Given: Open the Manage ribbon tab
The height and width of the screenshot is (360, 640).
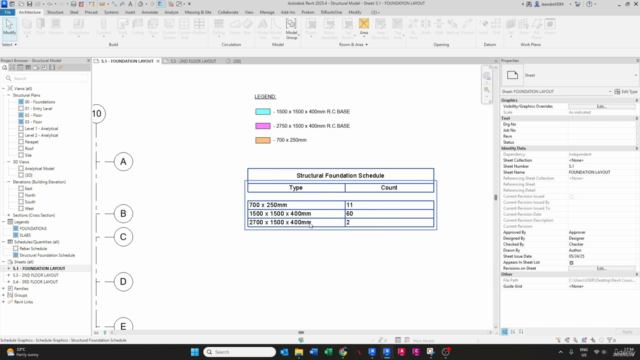Looking at the screenshot, I should coord(267,12).
